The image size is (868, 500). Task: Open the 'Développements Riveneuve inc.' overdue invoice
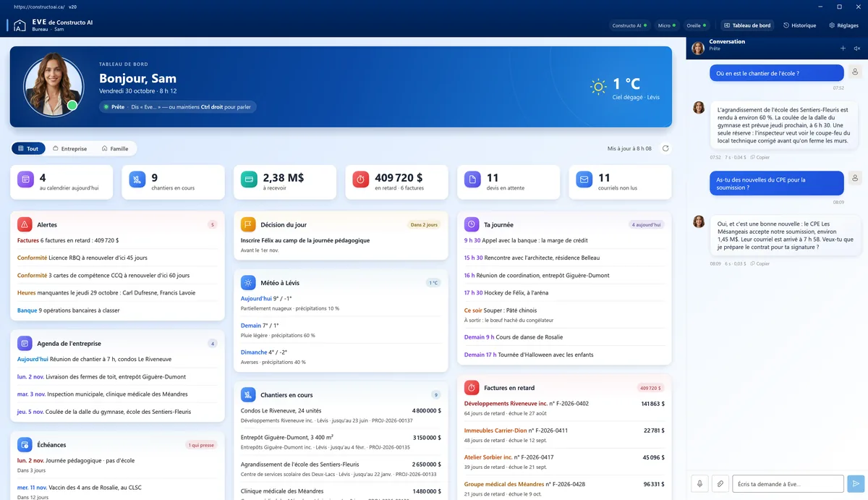click(564, 408)
